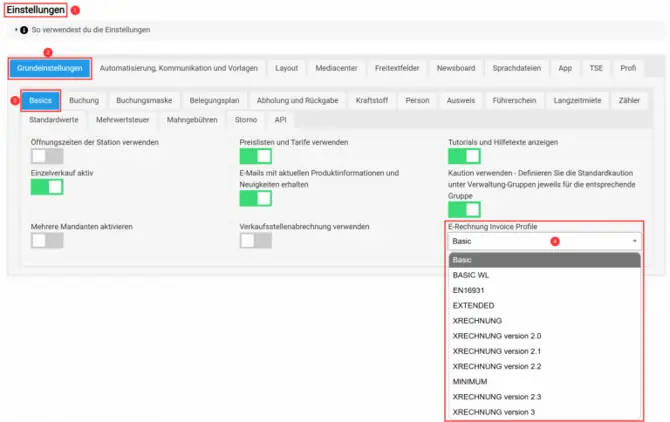Image resolution: width=670 pixels, height=422 pixels.
Task: Click the info icon beside usage hint
Action: 24,30
